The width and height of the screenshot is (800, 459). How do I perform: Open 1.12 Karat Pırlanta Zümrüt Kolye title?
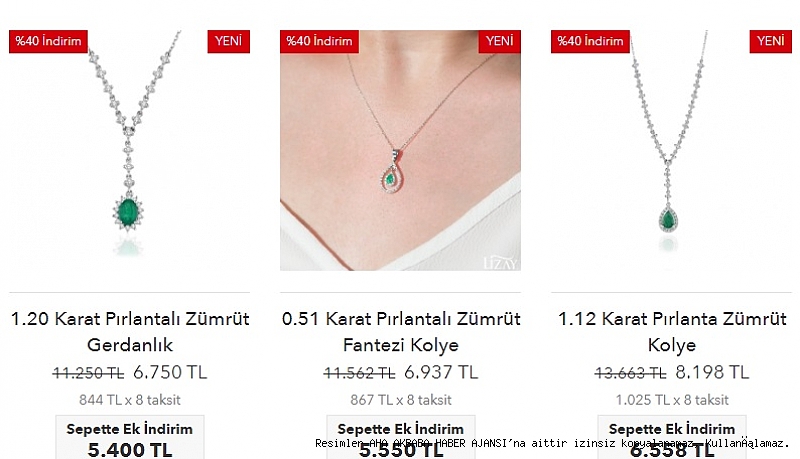click(672, 332)
